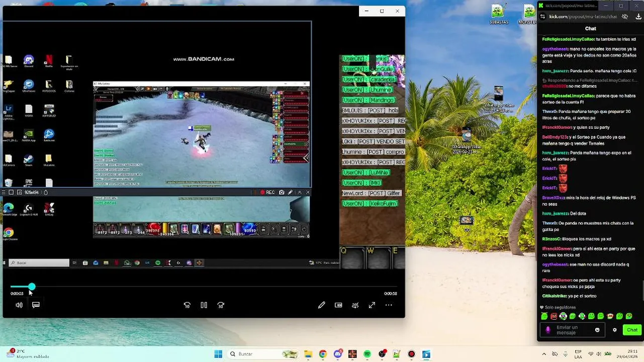This screenshot has width=644, height=362.
Task: Open Bandicam recorder from taskbar
Action: [x=412, y=354]
